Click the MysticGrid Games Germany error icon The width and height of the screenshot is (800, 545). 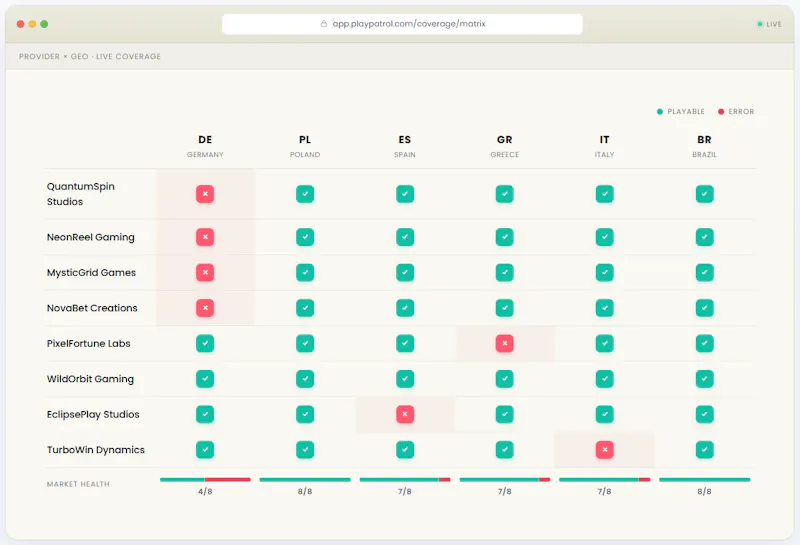205,272
